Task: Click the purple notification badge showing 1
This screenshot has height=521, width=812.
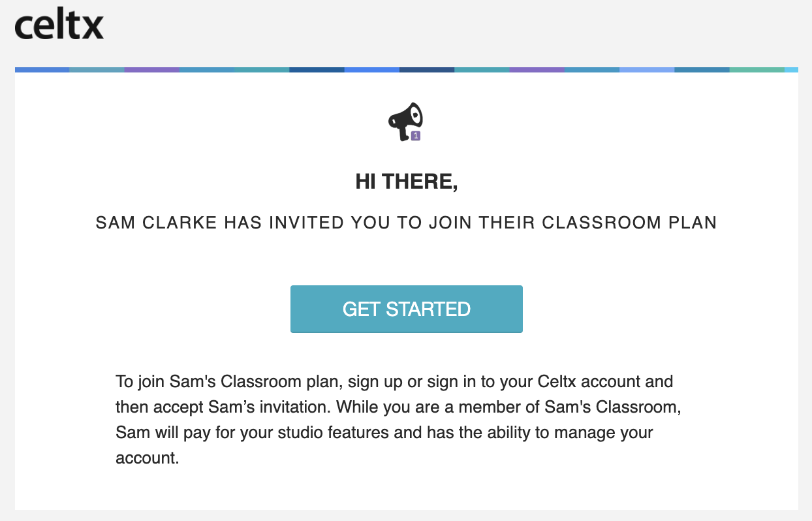Action: (x=416, y=136)
